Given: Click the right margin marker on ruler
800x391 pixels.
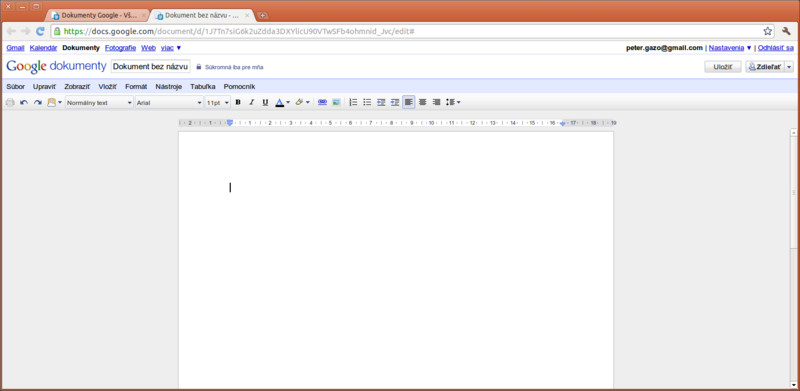Looking at the screenshot, I should pyautogui.click(x=563, y=124).
